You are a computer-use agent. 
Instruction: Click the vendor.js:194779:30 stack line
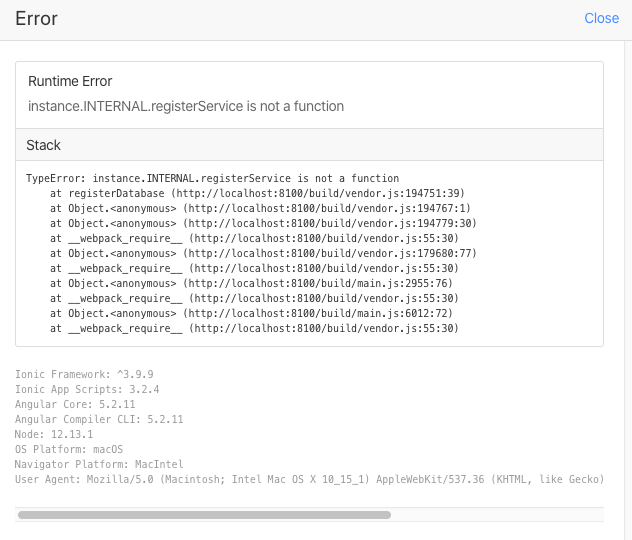(263, 223)
